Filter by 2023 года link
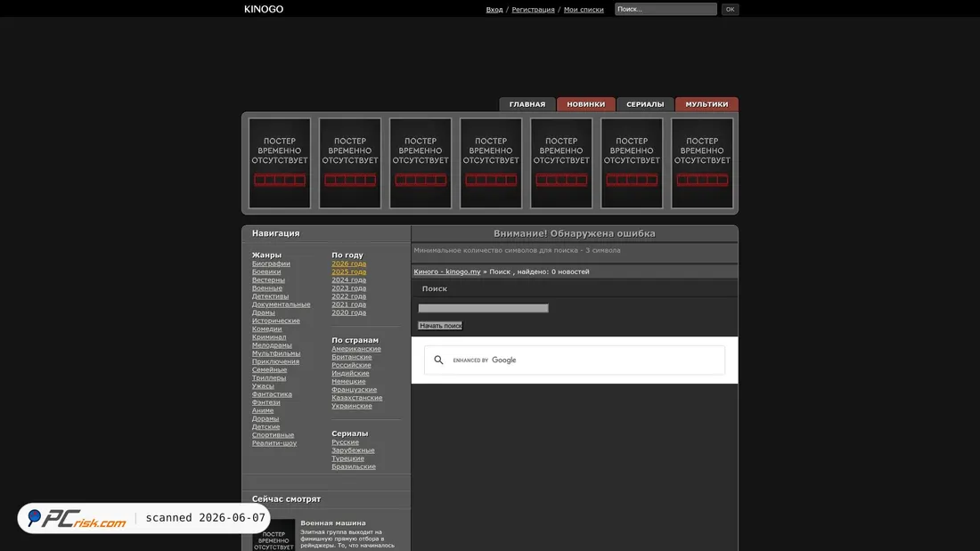The image size is (980, 551). click(x=348, y=288)
